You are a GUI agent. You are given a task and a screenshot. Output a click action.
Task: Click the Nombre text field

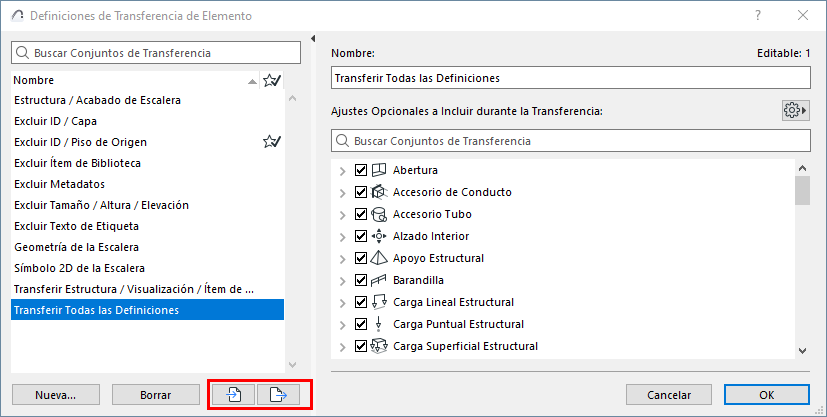point(569,78)
